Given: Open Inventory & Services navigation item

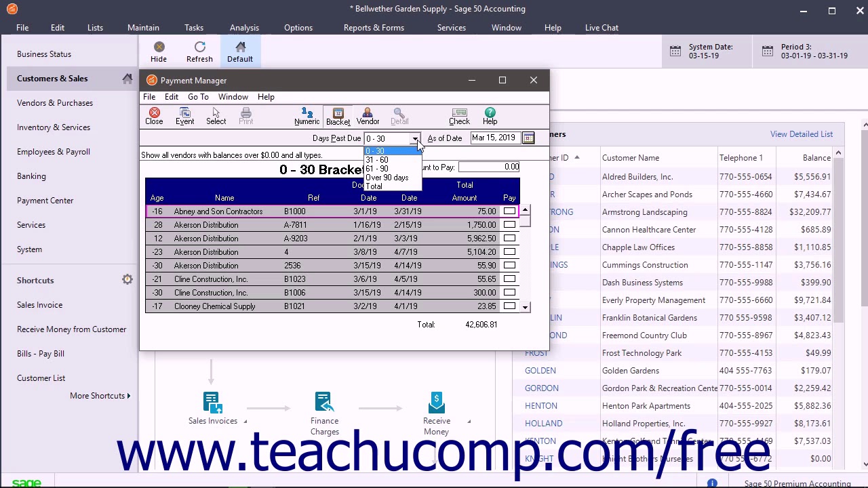Looking at the screenshot, I should coord(54,127).
